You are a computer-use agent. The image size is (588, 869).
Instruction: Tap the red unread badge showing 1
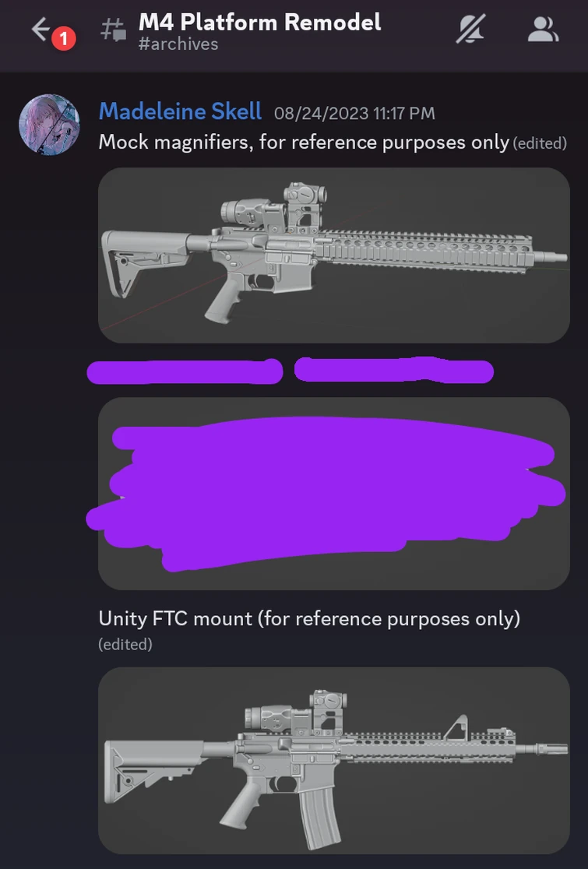(64, 39)
